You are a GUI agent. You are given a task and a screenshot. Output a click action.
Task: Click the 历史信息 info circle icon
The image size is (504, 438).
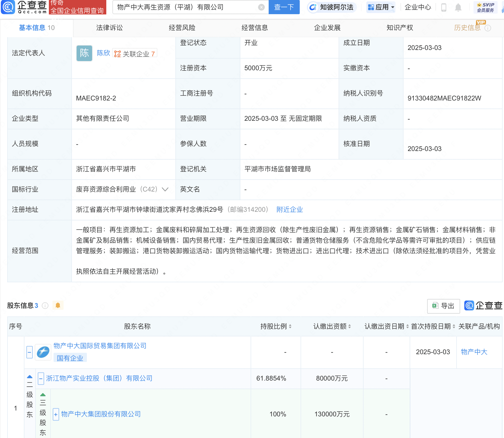point(488,28)
